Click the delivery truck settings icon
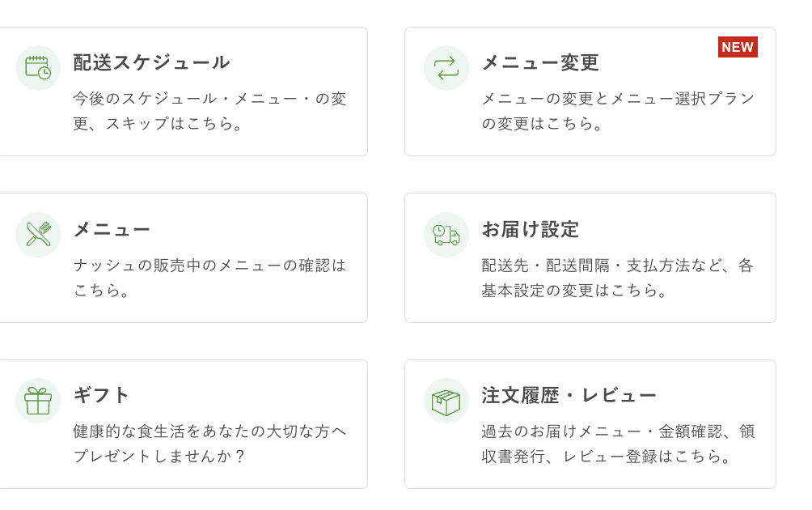 pyautogui.click(x=446, y=235)
